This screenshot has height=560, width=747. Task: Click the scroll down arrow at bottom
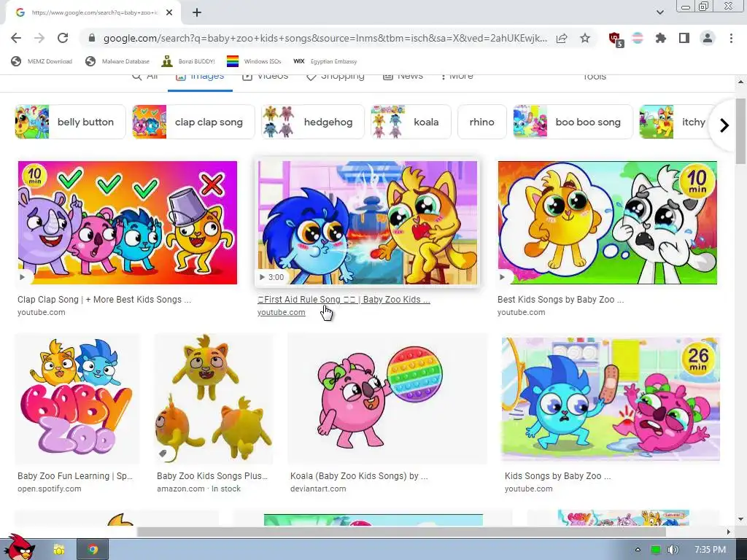740,519
